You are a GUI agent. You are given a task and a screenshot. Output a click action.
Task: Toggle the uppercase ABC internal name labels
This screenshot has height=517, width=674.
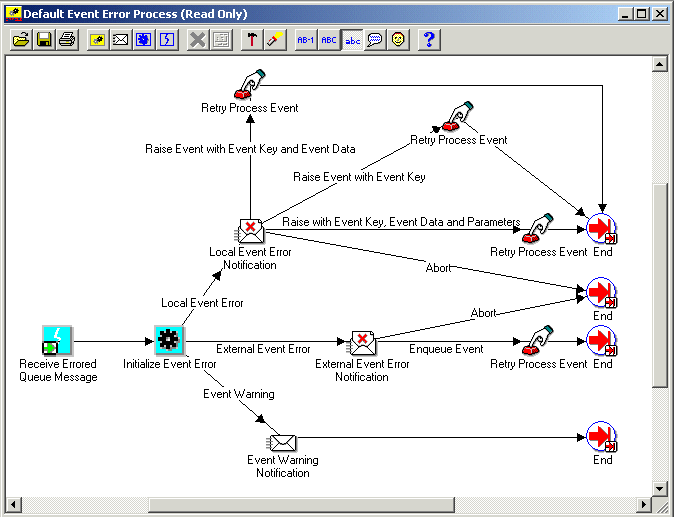[x=329, y=40]
